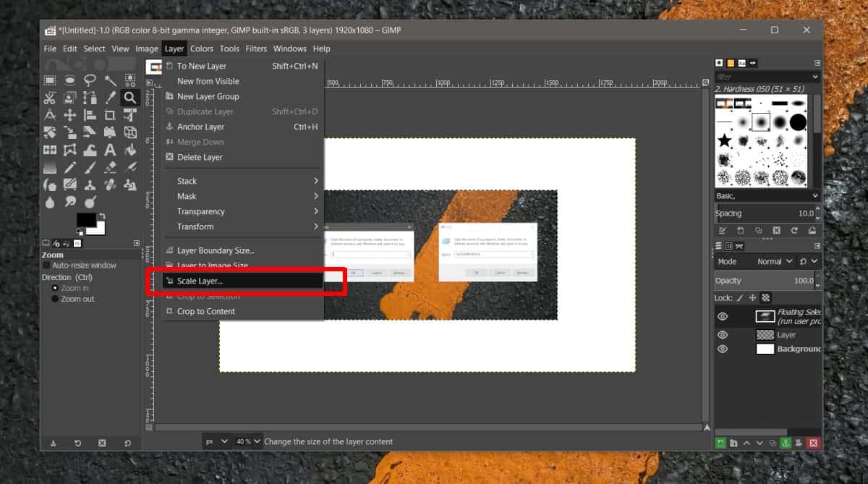The height and width of the screenshot is (484, 868).
Task: Select the Zoom magnifier tool
Action: (130, 98)
